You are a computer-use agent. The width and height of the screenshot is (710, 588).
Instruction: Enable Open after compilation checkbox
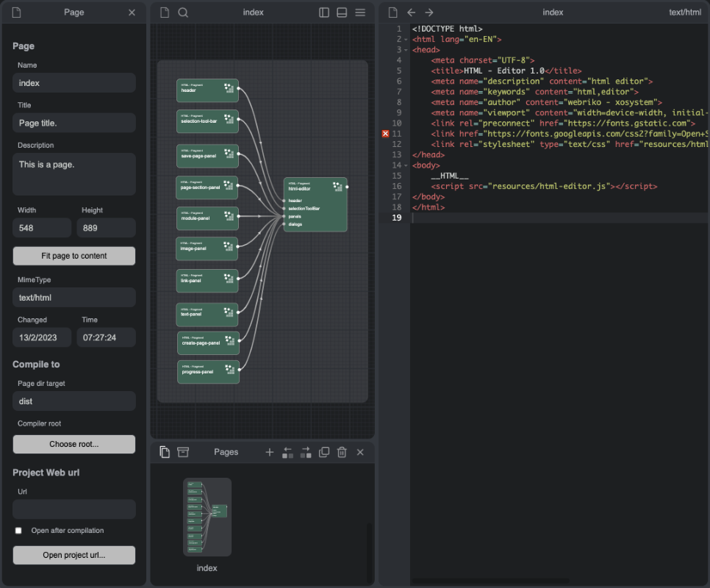tap(19, 531)
